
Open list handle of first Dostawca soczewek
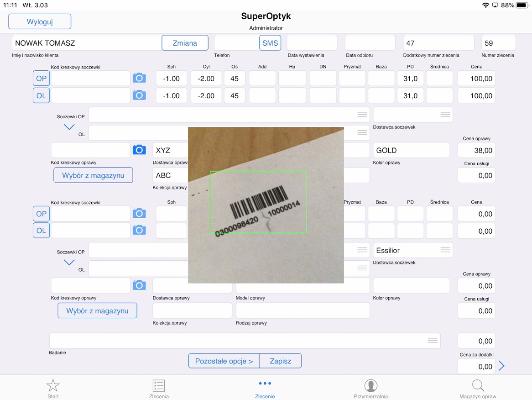[x=445, y=115]
